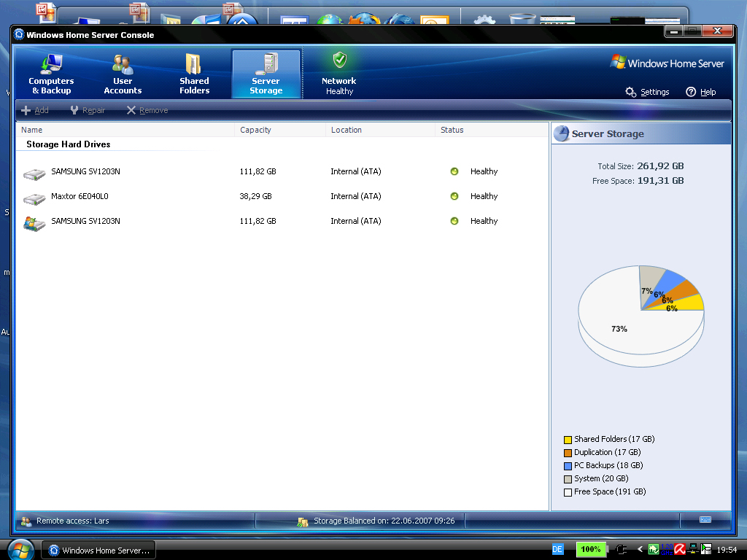Select the system SAMSUNG SV1203N name beside the flag icon
Image resolution: width=747 pixels, height=560 pixels.
click(85, 221)
